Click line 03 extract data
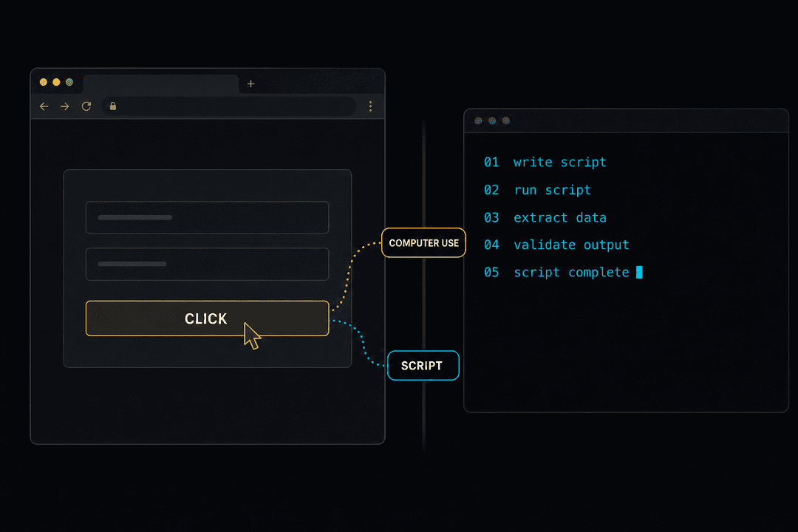Screen dimensions: 798x532 point(545,217)
